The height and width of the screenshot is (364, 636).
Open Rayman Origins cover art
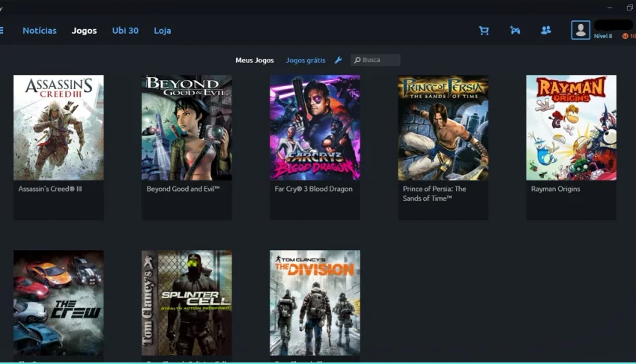tap(571, 127)
